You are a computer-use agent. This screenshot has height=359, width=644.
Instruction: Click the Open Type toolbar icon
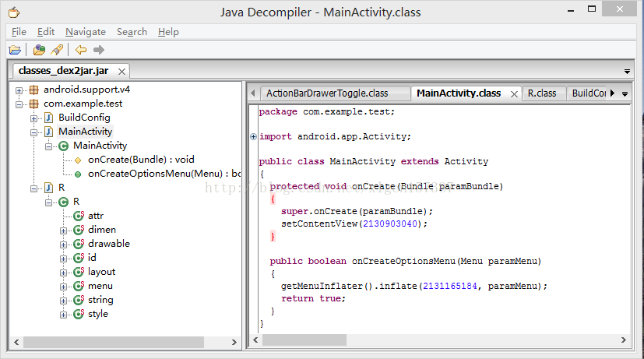[40, 50]
